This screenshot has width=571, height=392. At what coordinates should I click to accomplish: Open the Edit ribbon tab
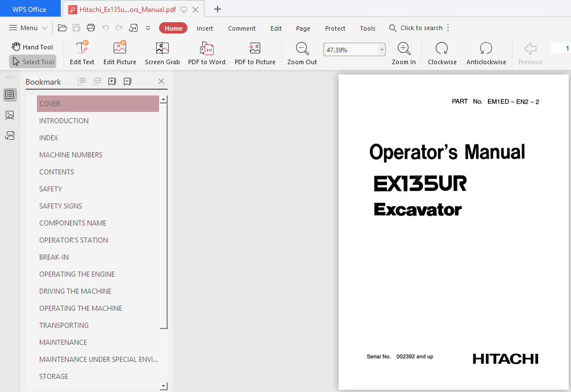tap(276, 28)
